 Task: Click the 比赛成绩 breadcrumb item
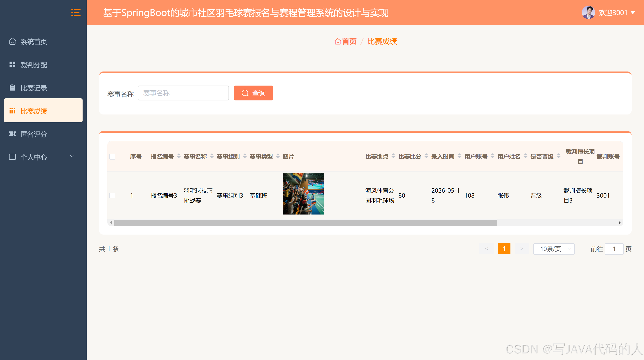(x=382, y=41)
